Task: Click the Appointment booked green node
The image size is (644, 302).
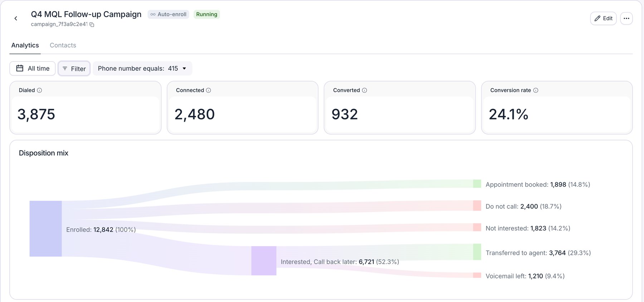Action: click(x=477, y=184)
